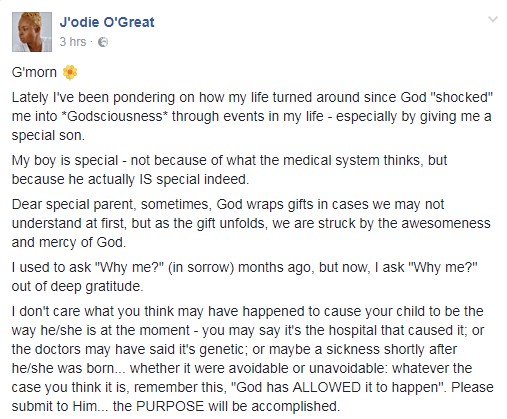The width and height of the screenshot is (507, 419).
Task: Click the phrase 'out of deep gratitude.'
Action: 77,286
